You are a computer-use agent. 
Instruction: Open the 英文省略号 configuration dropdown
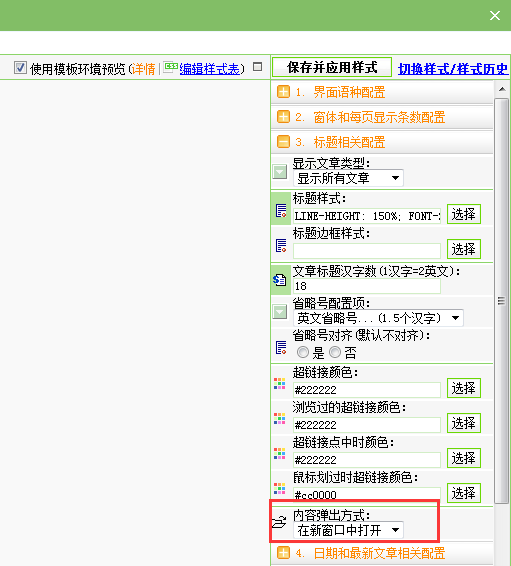pyautogui.click(x=379, y=318)
